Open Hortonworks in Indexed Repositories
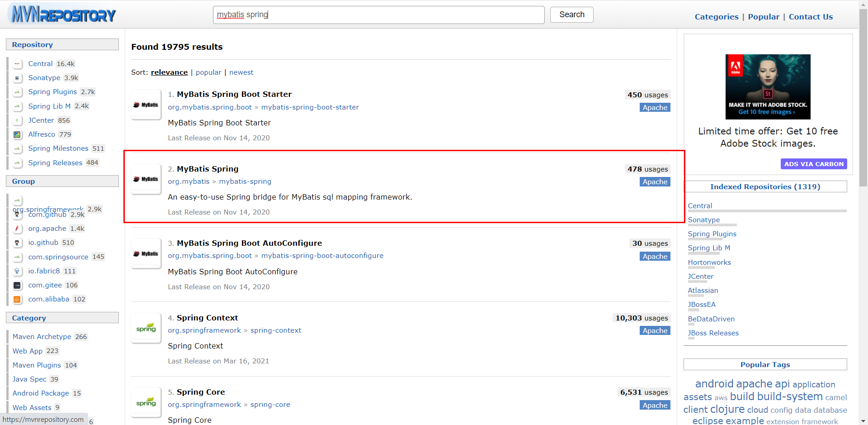This screenshot has width=868, height=425. click(x=709, y=263)
